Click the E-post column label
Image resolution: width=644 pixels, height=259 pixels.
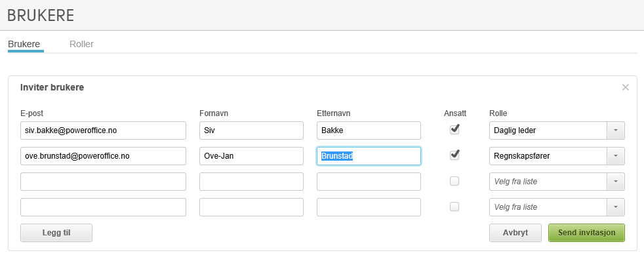pyautogui.click(x=31, y=113)
